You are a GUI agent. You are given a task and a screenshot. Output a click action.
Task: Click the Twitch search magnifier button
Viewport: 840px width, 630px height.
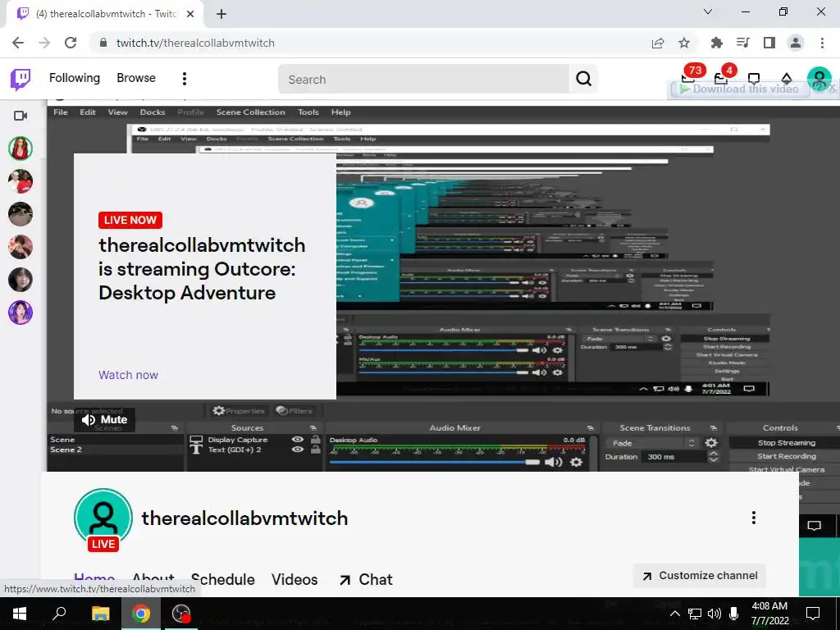[x=583, y=79]
